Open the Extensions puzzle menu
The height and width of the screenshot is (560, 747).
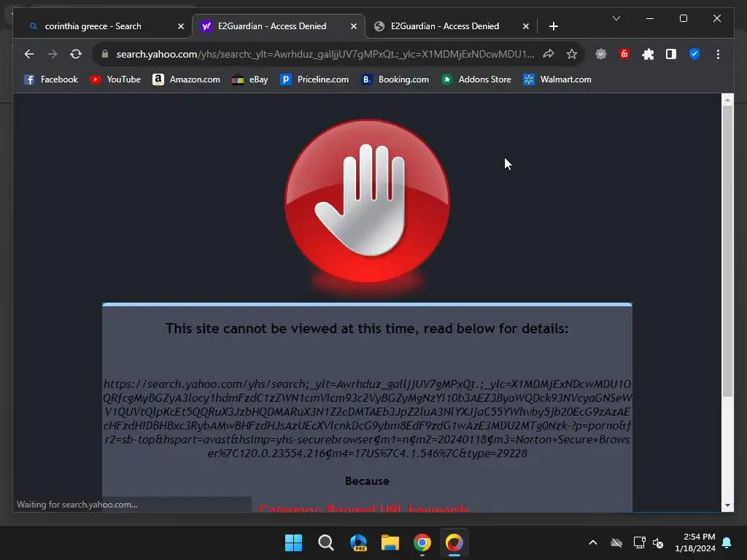coord(648,54)
